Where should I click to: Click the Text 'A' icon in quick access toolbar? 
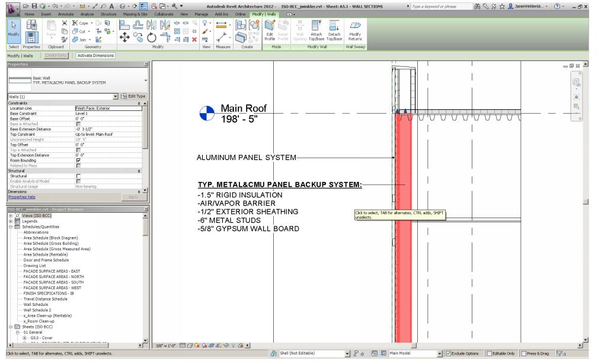(x=111, y=6)
